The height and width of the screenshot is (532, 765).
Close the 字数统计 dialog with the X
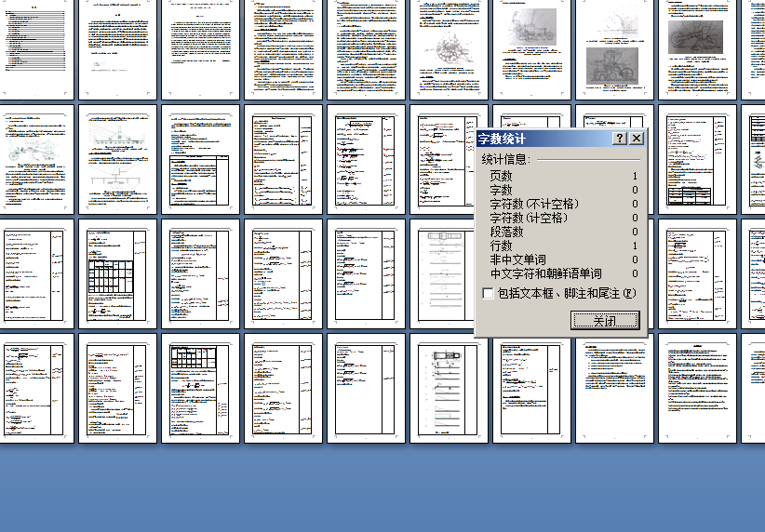click(637, 139)
